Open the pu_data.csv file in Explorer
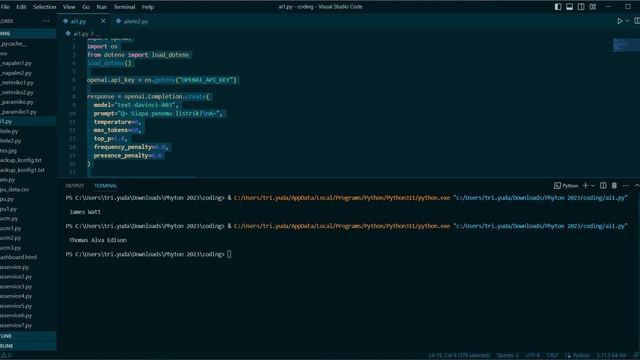The width and height of the screenshot is (640, 360). pos(15,190)
